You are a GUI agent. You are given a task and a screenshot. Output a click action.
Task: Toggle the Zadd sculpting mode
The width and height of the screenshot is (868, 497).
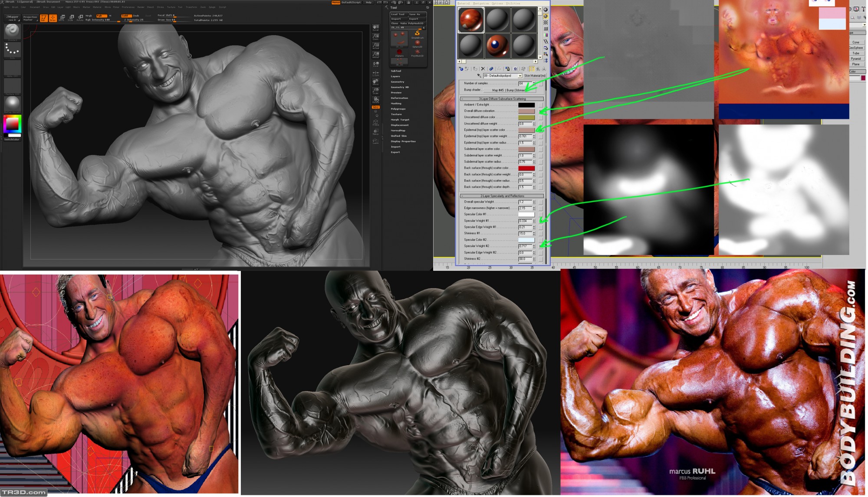coord(125,16)
